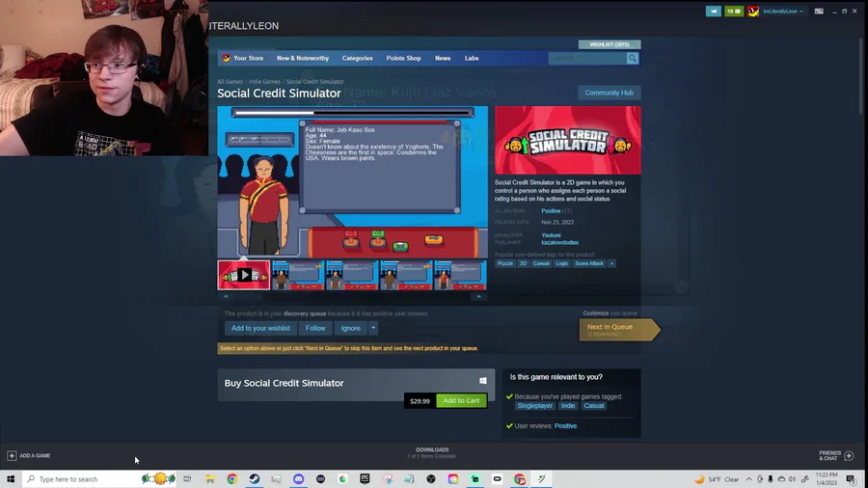Go to the Points Shop tab
This screenshot has width=868, height=488.
pyautogui.click(x=403, y=58)
